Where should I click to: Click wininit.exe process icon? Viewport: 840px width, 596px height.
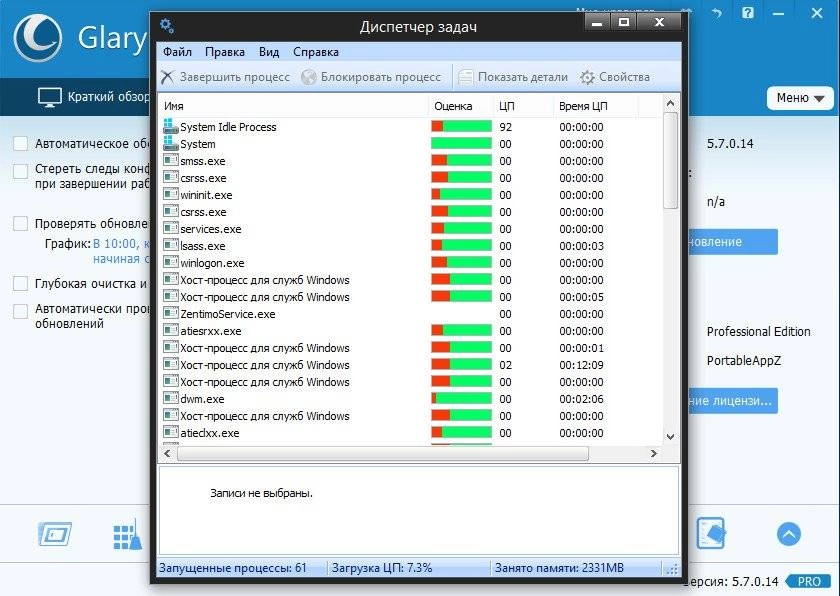(x=170, y=194)
